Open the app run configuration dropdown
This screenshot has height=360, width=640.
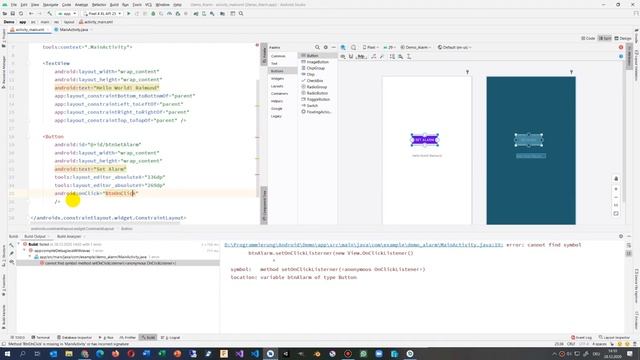click(67, 13)
